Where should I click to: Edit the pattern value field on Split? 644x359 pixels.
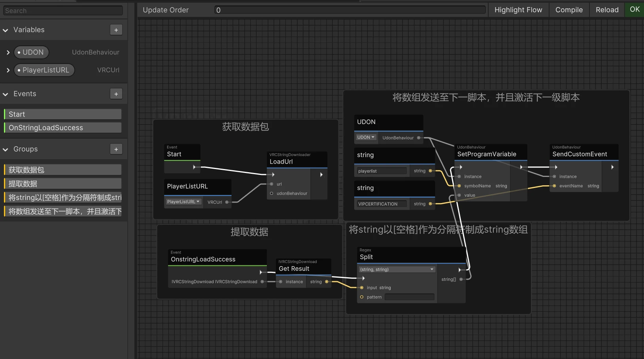[410, 297]
